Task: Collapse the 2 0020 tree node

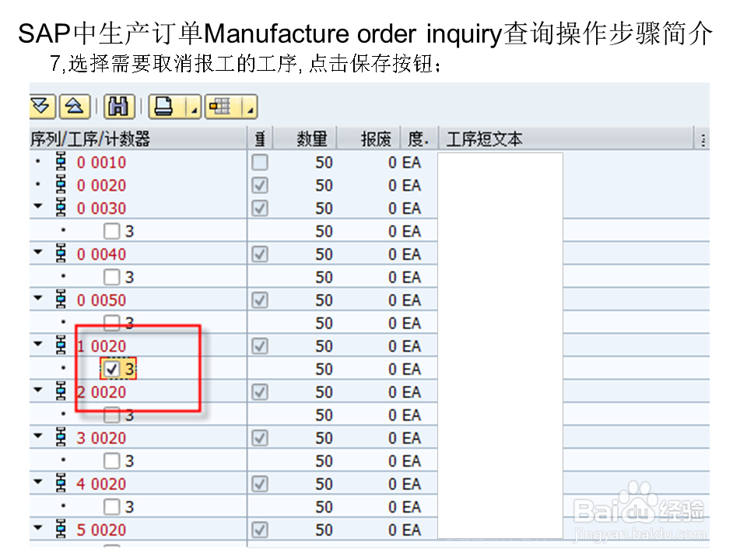Action: [38, 390]
